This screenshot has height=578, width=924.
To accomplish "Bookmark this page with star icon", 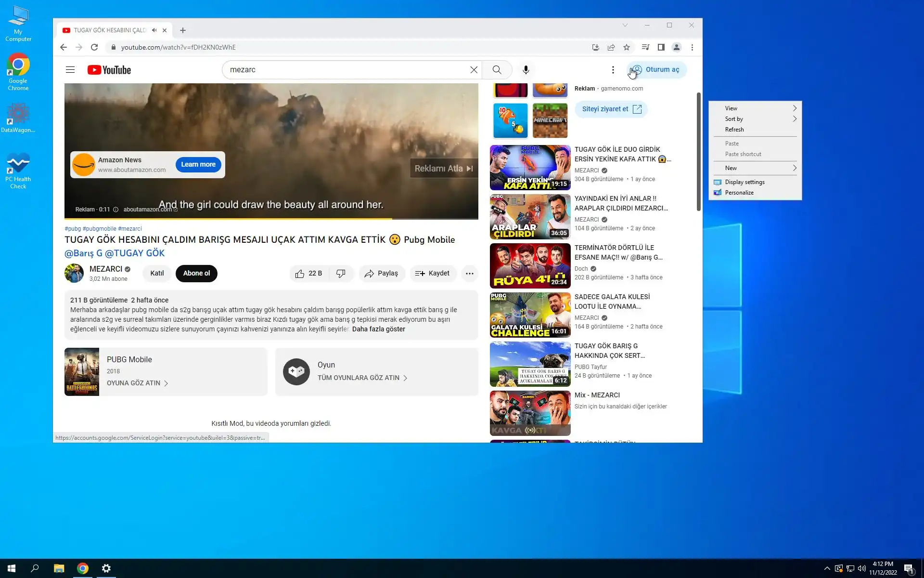I will [626, 47].
